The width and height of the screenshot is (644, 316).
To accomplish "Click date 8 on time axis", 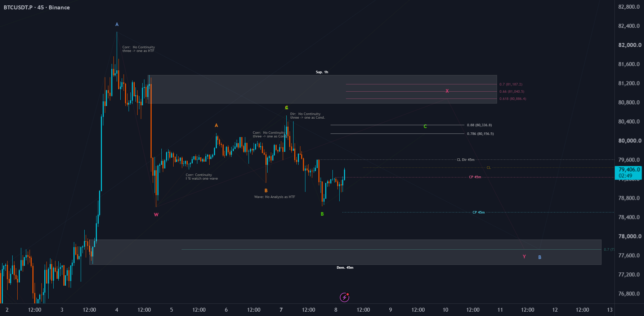I will tap(336, 310).
